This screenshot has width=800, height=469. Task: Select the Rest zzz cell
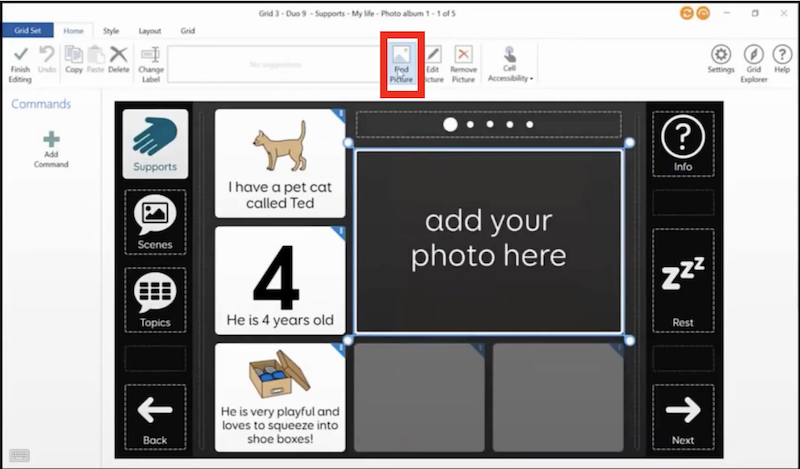tap(682, 280)
